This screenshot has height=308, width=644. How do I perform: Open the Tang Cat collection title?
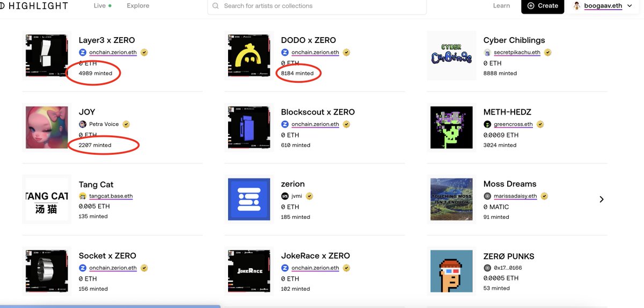click(96, 184)
